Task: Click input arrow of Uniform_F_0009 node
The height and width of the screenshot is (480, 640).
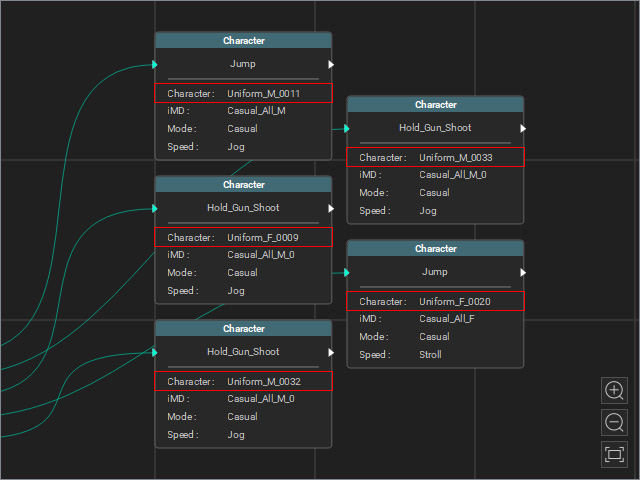Action: tap(155, 209)
